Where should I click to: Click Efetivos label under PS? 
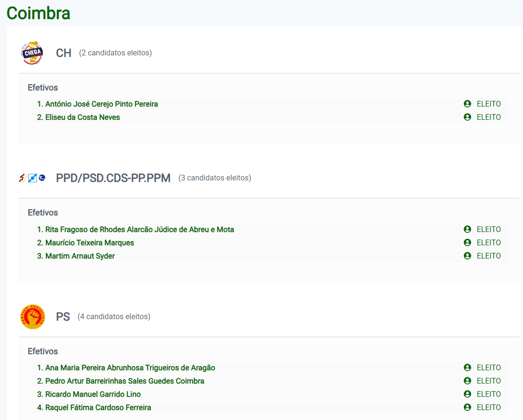[x=43, y=352]
